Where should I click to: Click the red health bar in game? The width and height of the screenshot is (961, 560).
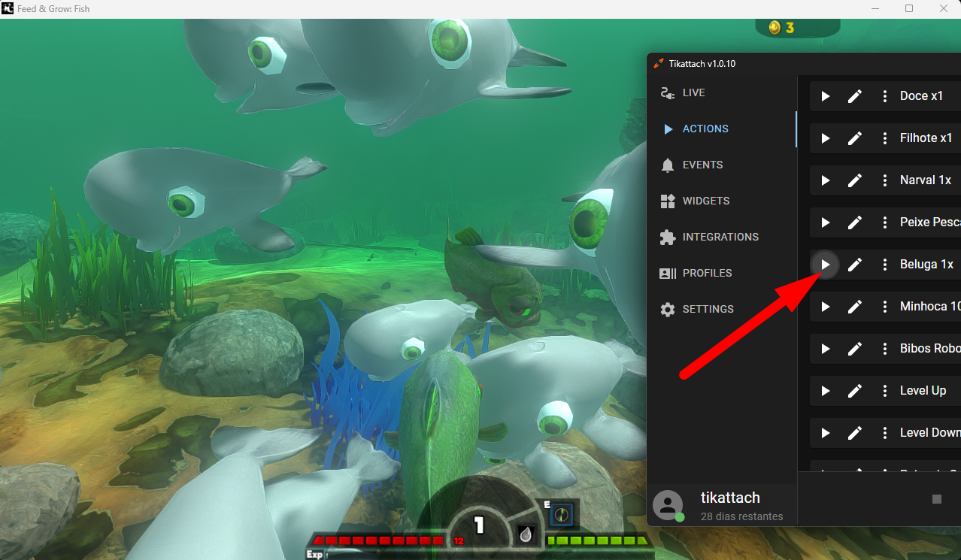[379, 540]
